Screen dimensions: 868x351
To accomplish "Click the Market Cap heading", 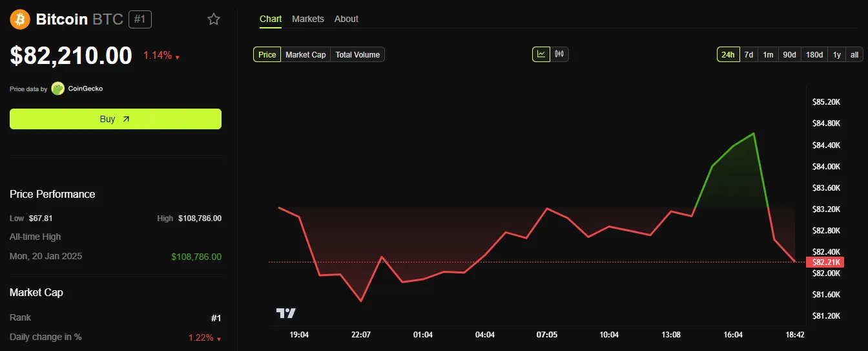I will 36,292.
